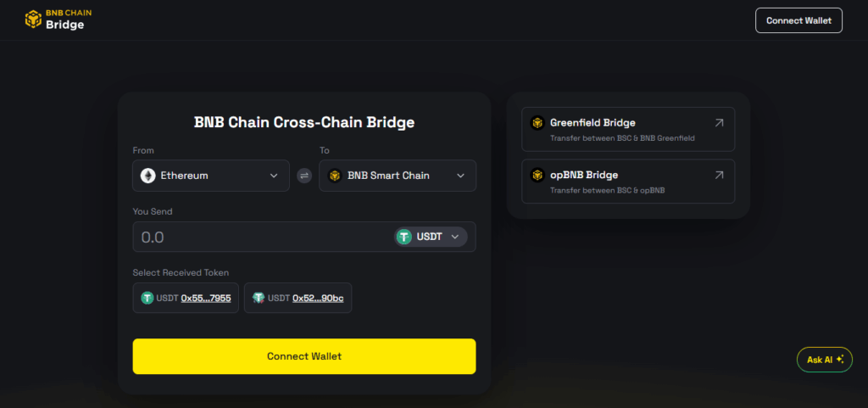Open the opBNB Bridge card
Viewport: 868px width, 408px height.
[x=627, y=182]
